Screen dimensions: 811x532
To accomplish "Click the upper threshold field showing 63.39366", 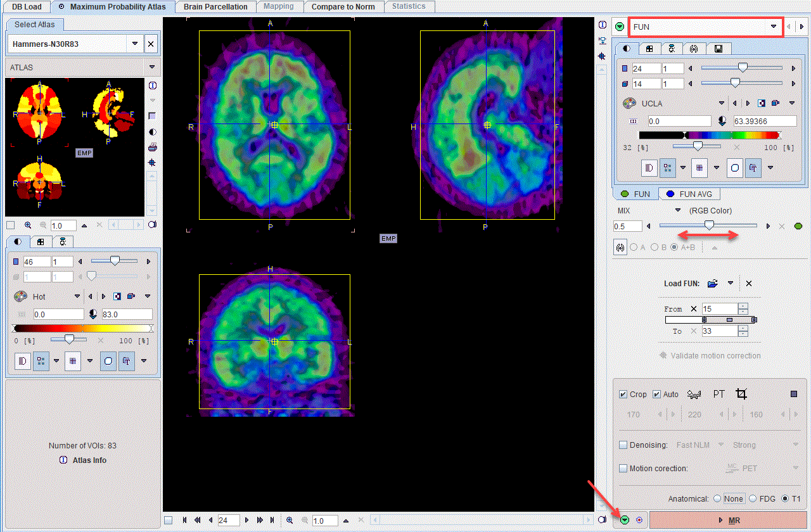I will (x=764, y=120).
